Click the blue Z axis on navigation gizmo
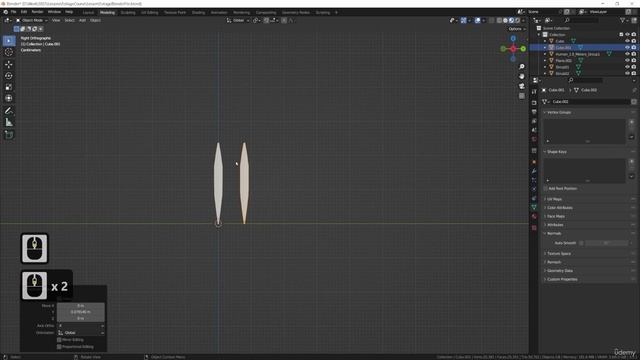Viewport: 640px width, 360px height. tap(513, 39)
